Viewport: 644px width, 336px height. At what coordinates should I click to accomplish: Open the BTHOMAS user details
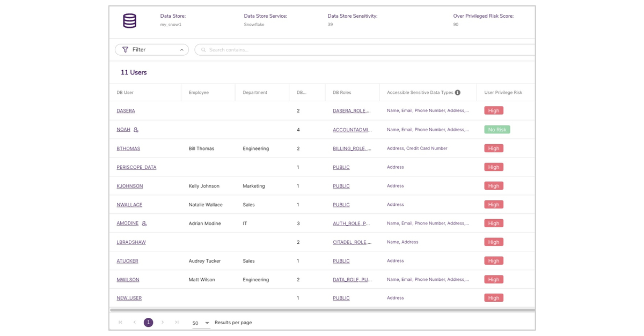pyautogui.click(x=128, y=148)
